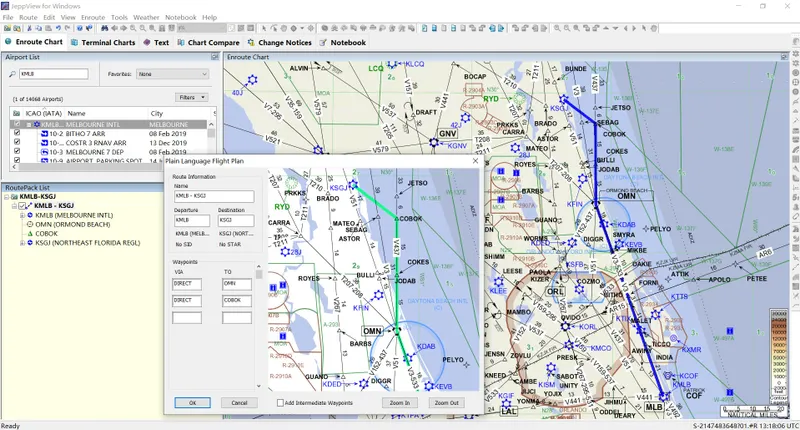The height and width of the screenshot is (430, 800).
Task: Click the Cut scissors icon in toolbar
Action: tap(29, 28)
